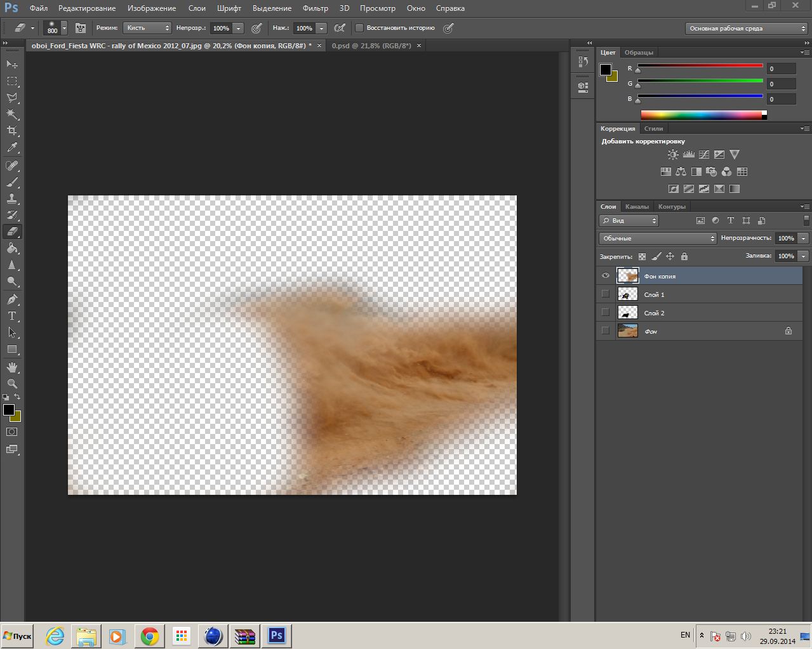Choose the Pen tool
This screenshot has width=812, height=649.
point(12,299)
